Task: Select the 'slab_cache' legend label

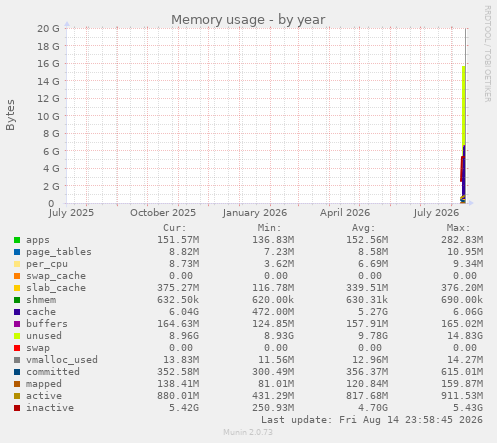Action: [x=56, y=288]
